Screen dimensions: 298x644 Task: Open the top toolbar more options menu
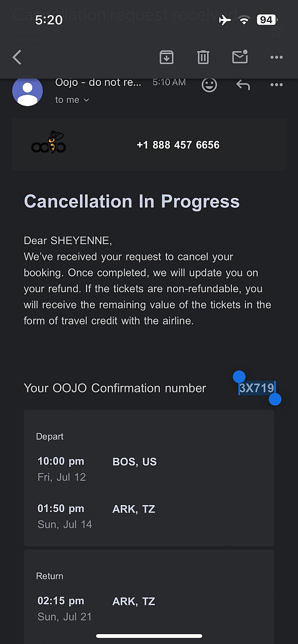click(276, 58)
